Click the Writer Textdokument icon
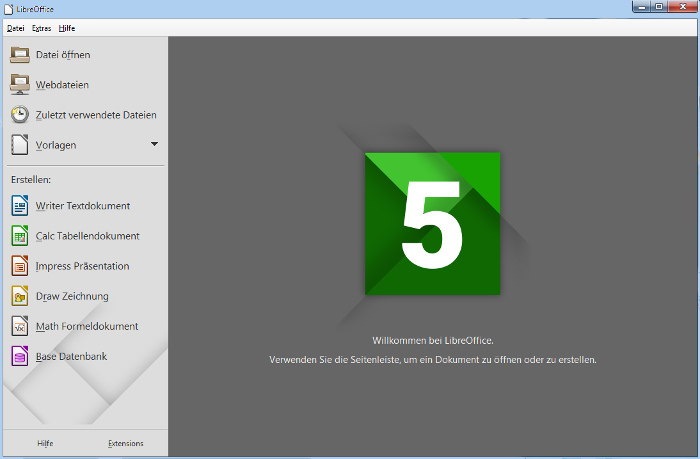700x459 pixels. pos(20,205)
